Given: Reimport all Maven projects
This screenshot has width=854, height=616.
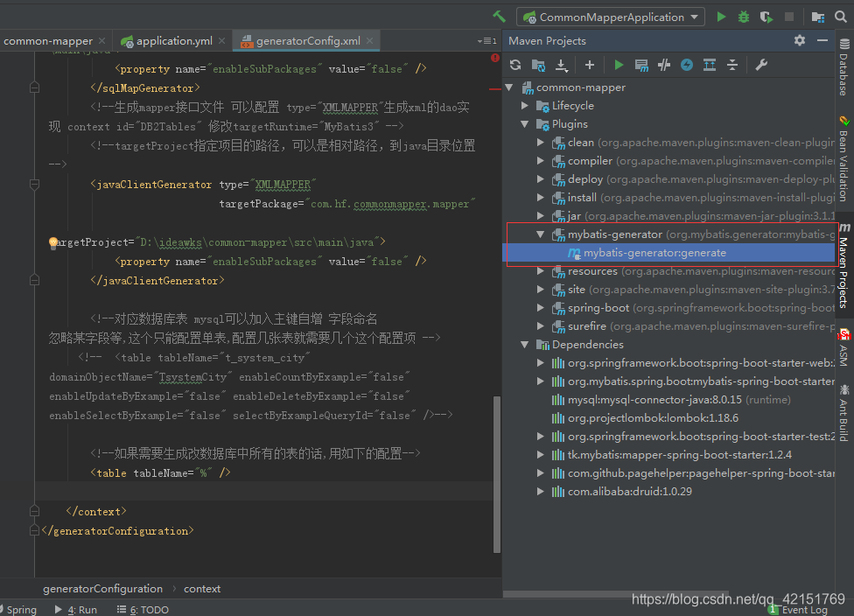Looking at the screenshot, I should pos(515,66).
